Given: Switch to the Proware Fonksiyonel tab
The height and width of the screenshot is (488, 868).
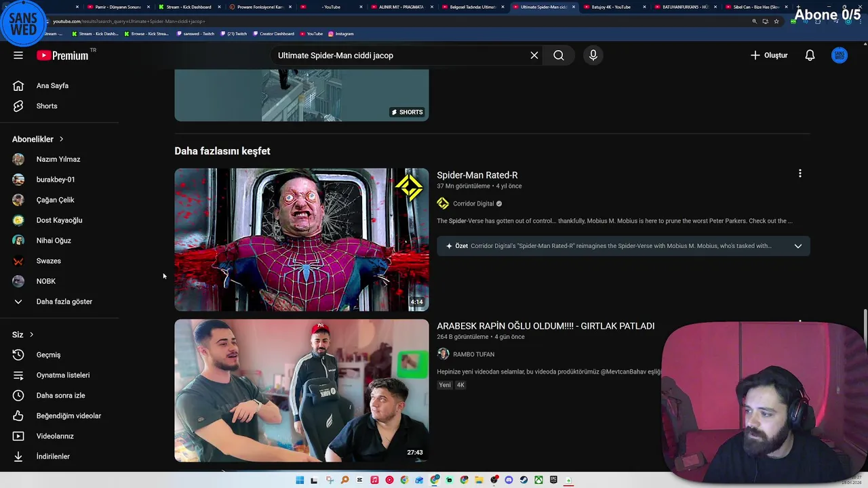Looking at the screenshot, I should point(260,7).
